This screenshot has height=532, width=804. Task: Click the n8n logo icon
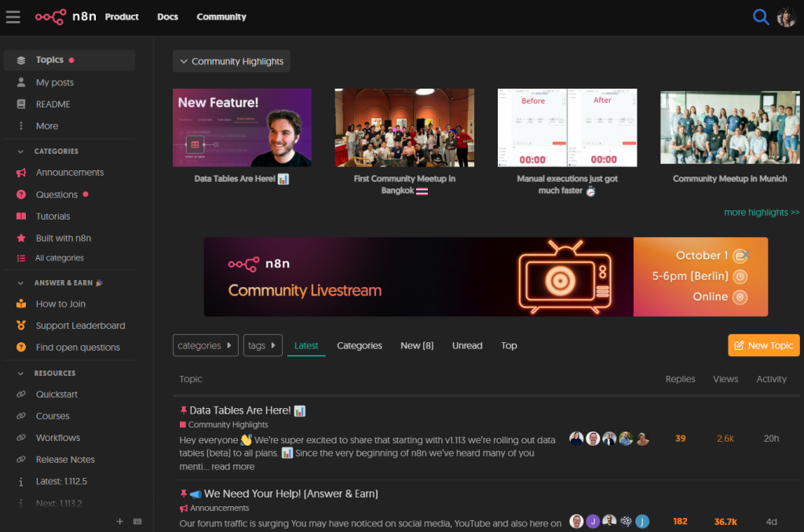[50, 16]
